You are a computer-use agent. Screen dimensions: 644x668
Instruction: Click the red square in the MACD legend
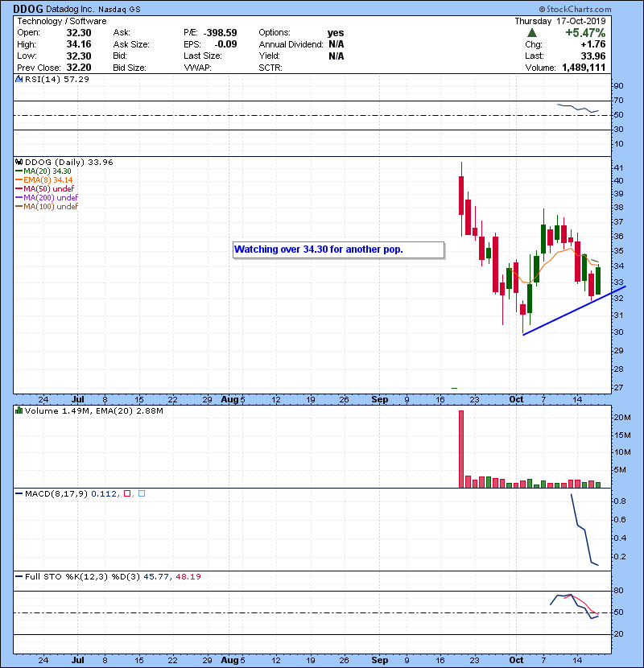(x=127, y=493)
